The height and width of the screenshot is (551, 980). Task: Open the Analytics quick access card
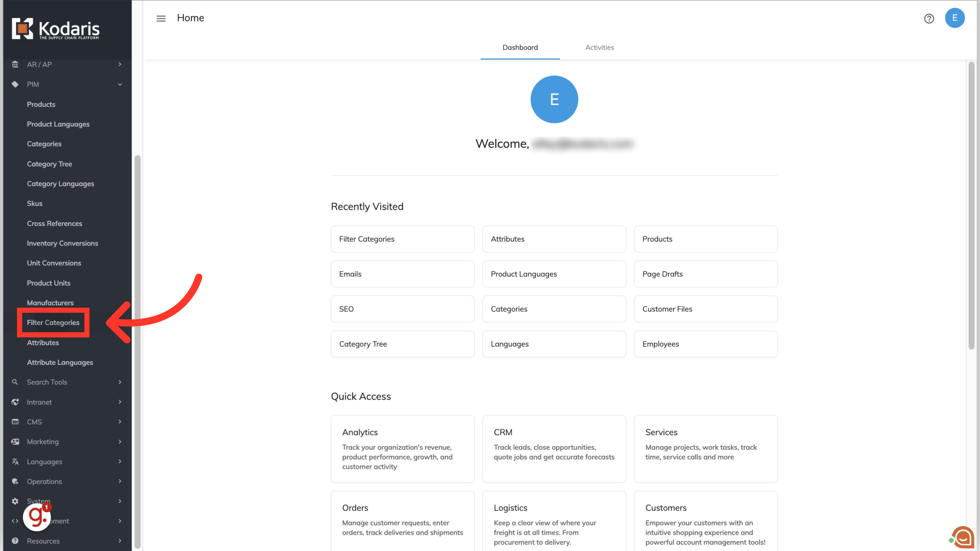coord(402,449)
